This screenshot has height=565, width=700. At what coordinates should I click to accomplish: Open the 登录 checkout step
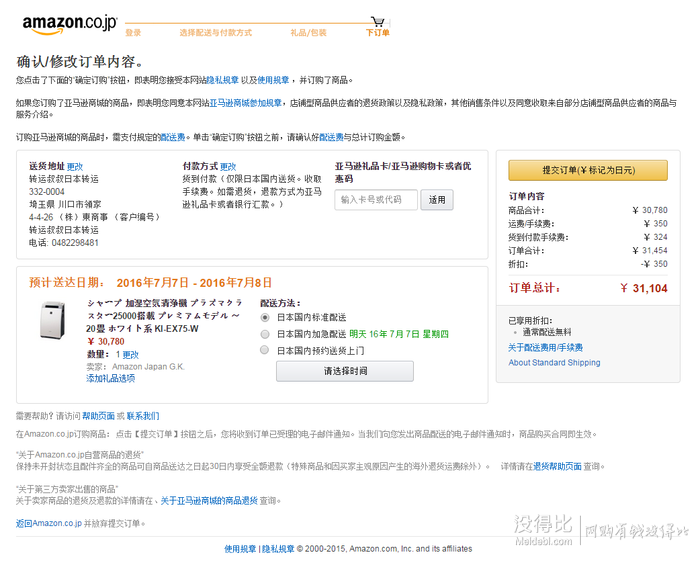[133, 33]
